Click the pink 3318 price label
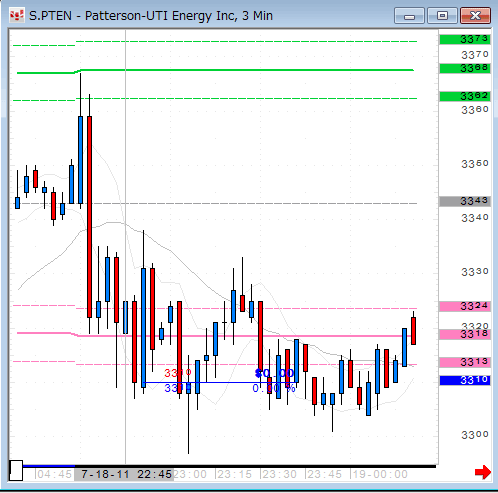498x493 pixels. coord(465,334)
